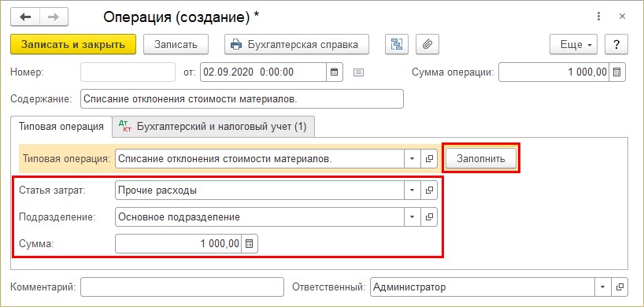The height and width of the screenshot is (307, 644).
Task: Click the 'Содержание' text field
Action: [x=242, y=99]
